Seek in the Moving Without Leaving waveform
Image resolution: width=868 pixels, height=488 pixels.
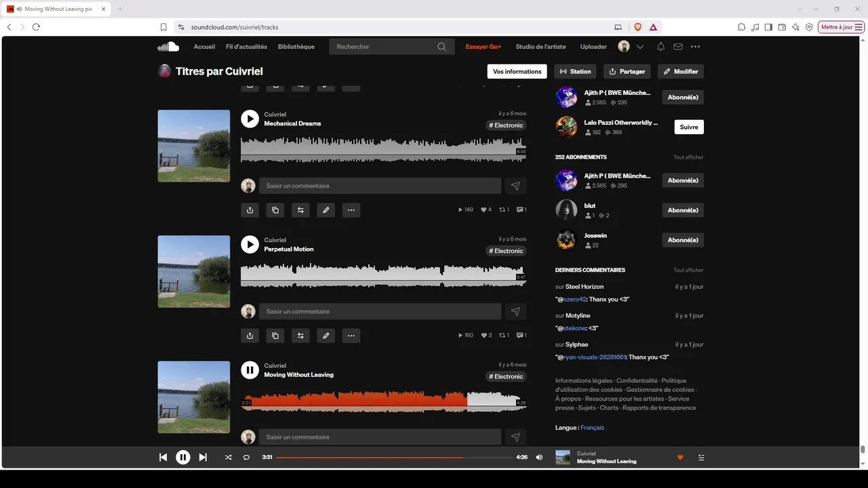[x=384, y=402]
